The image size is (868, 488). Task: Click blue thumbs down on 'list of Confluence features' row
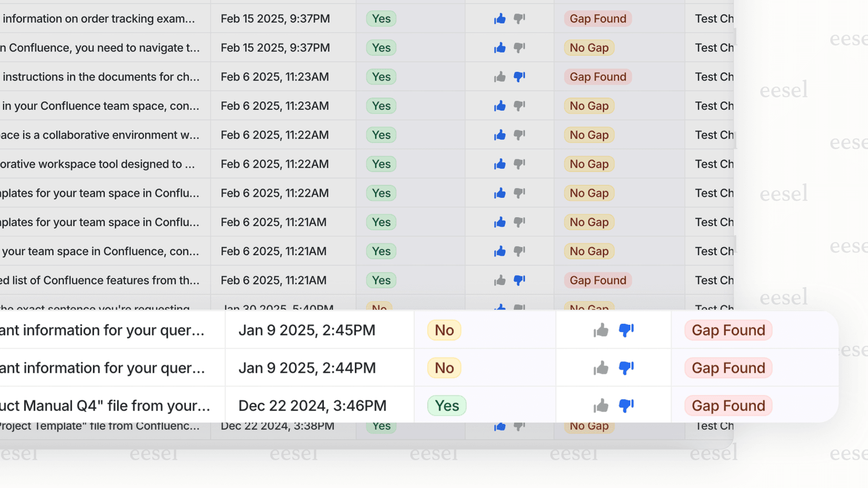click(519, 280)
